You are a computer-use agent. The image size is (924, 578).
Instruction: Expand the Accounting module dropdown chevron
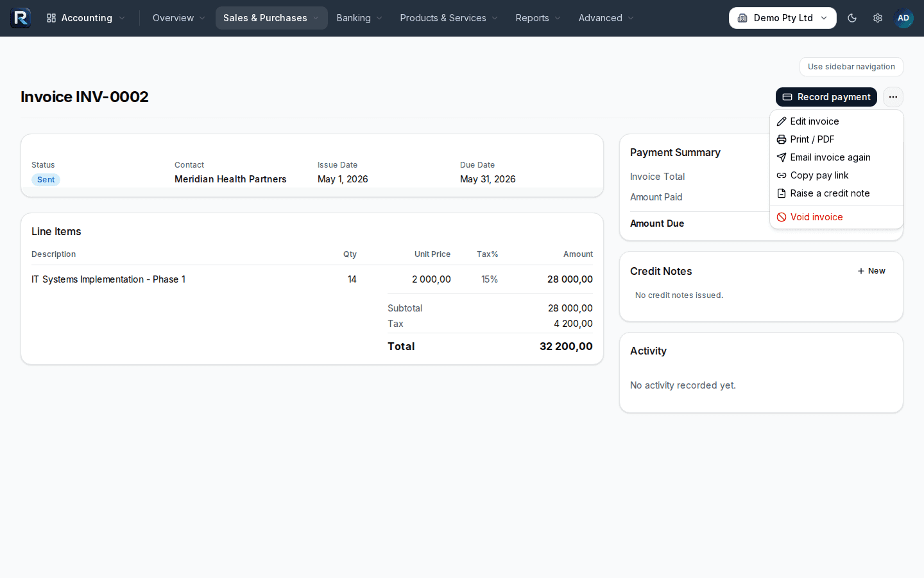coord(122,18)
